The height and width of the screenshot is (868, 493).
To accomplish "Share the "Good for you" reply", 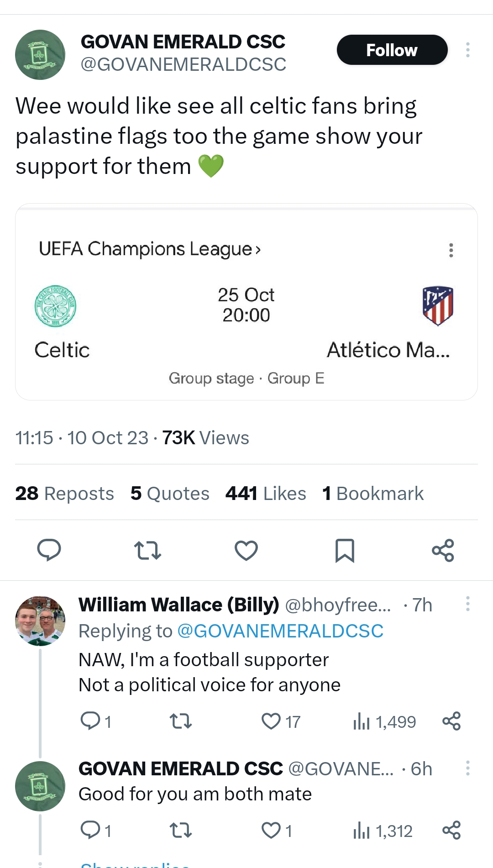I will coord(451,831).
